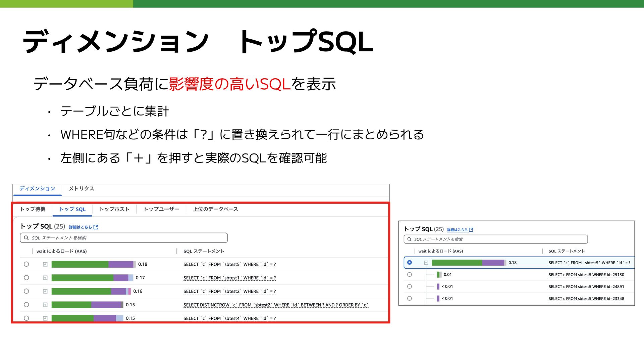Switch to メトリクス tab
Viewport: 644px width, 363px height.
(82, 189)
